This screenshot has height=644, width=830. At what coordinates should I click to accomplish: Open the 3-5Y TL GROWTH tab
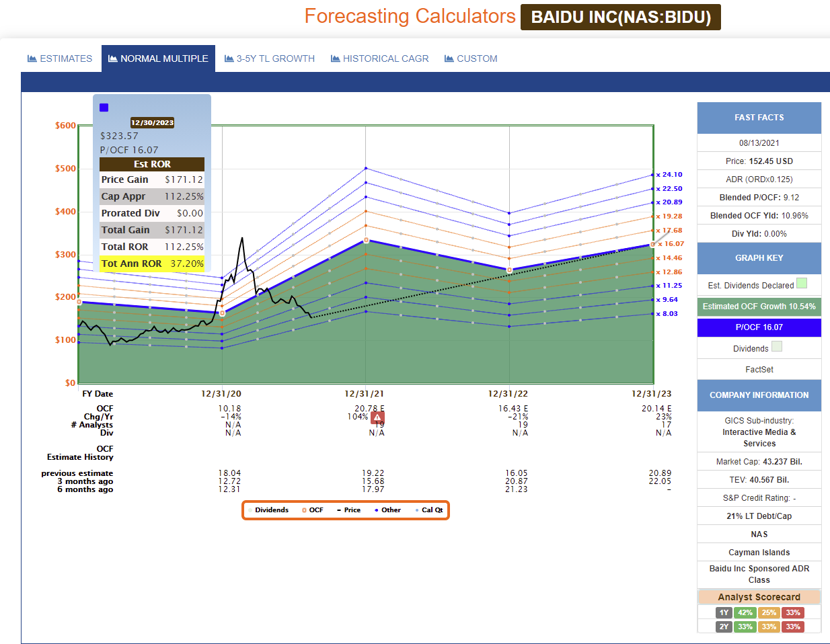click(270, 58)
